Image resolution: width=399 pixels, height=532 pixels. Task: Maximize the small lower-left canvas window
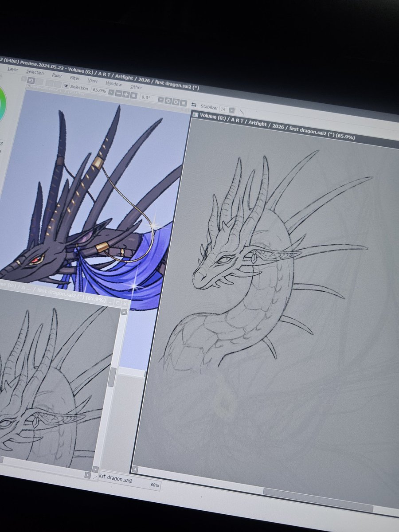[117, 303]
